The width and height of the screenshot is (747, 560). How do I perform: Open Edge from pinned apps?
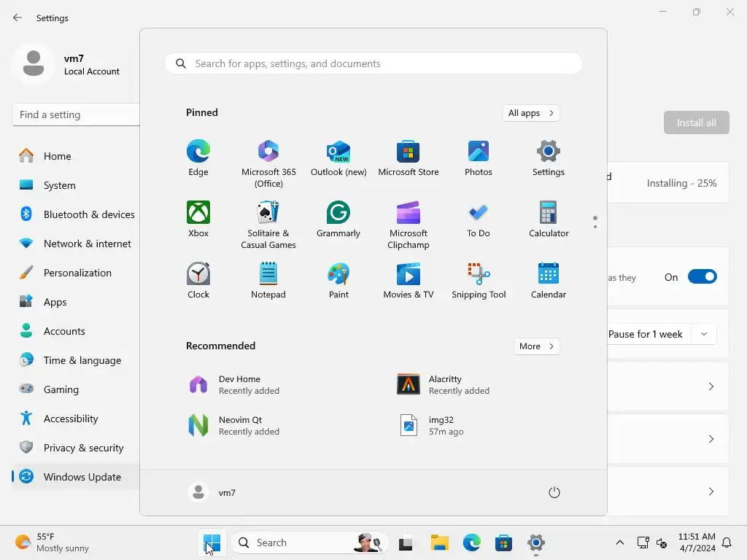[x=198, y=158]
